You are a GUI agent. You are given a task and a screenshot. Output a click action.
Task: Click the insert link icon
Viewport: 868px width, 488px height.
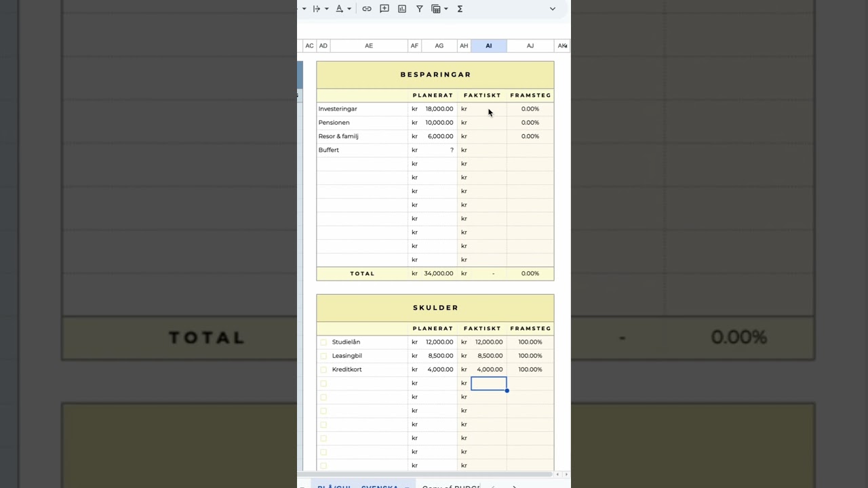[367, 9]
